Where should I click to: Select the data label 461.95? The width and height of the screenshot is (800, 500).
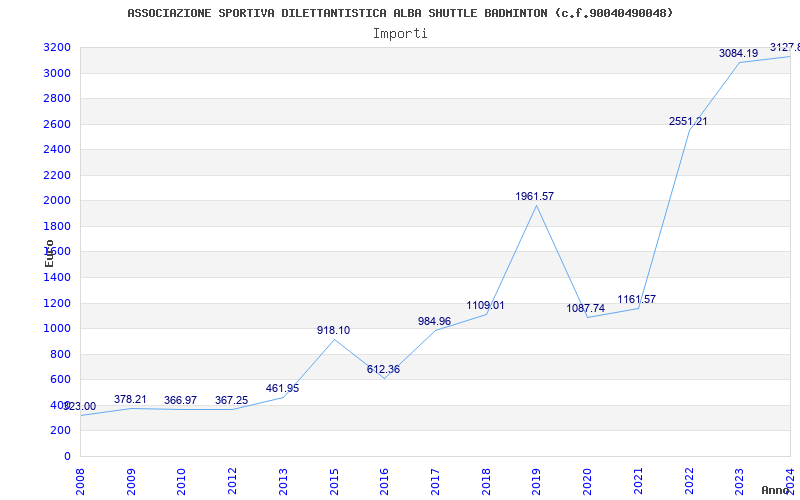282,389
